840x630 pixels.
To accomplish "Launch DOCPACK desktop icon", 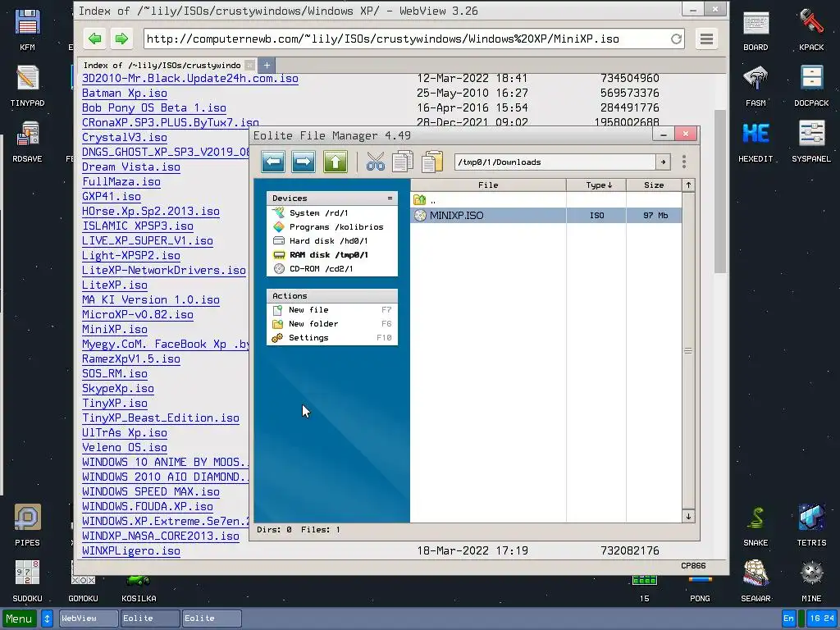I will [811, 85].
